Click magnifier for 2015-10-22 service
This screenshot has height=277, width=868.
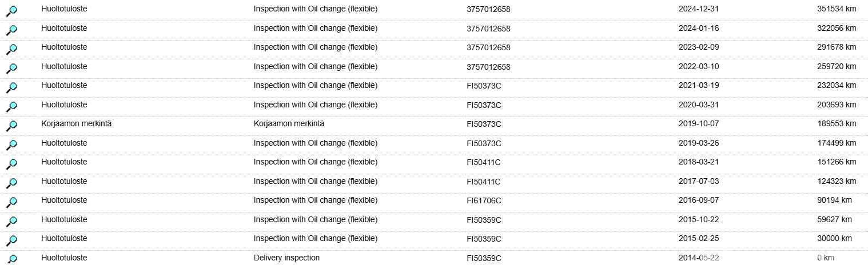coord(11,222)
